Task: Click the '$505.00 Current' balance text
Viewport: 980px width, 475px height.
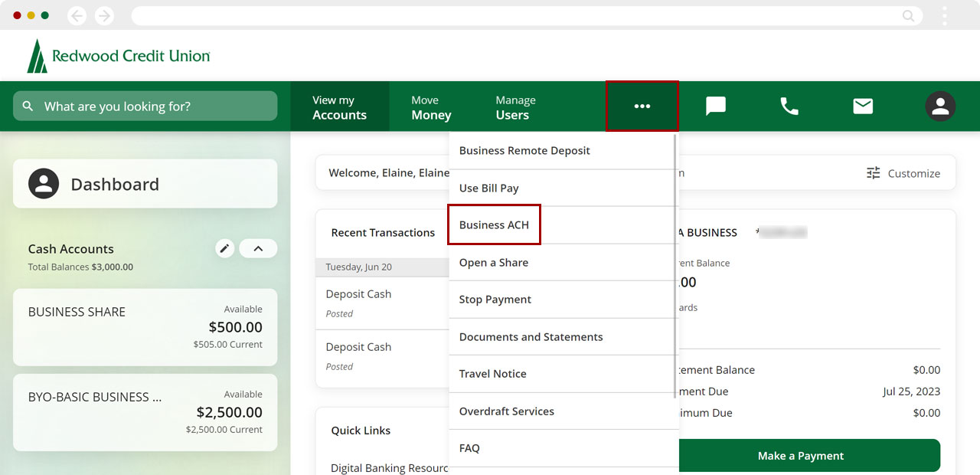Action: point(228,345)
